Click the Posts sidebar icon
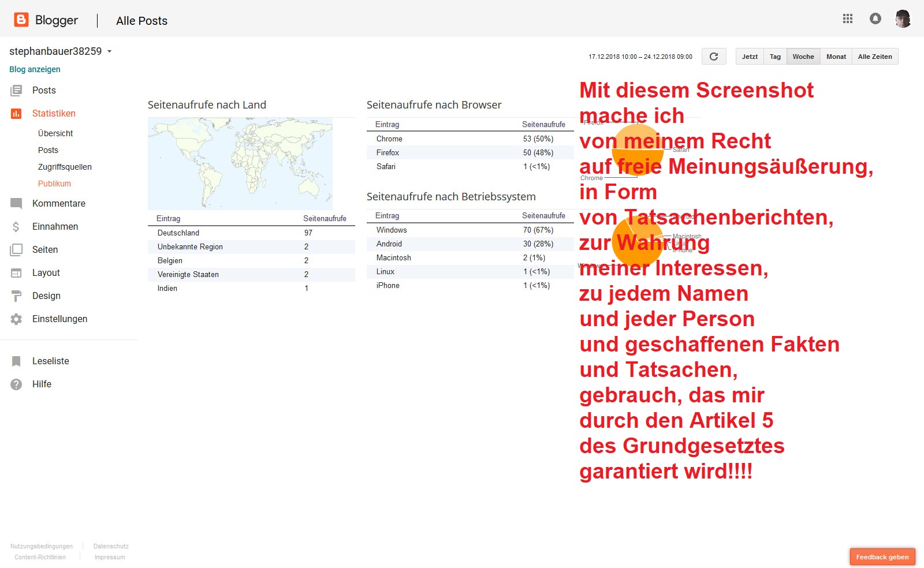The image size is (924, 568). [x=16, y=91]
